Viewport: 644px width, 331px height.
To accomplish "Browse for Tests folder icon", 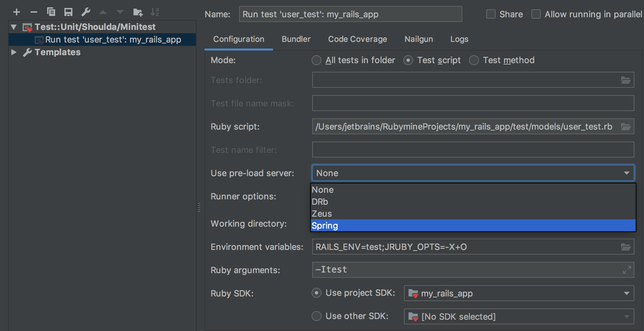I will 626,80.
